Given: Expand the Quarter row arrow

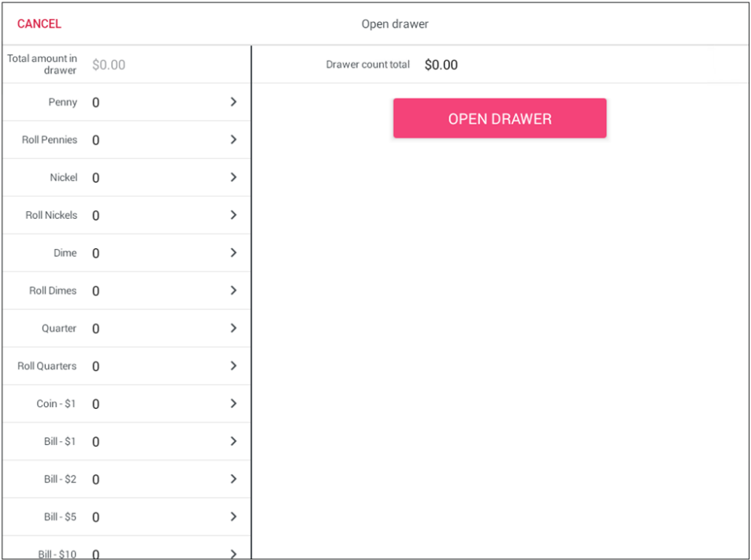Looking at the screenshot, I should [233, 328].
